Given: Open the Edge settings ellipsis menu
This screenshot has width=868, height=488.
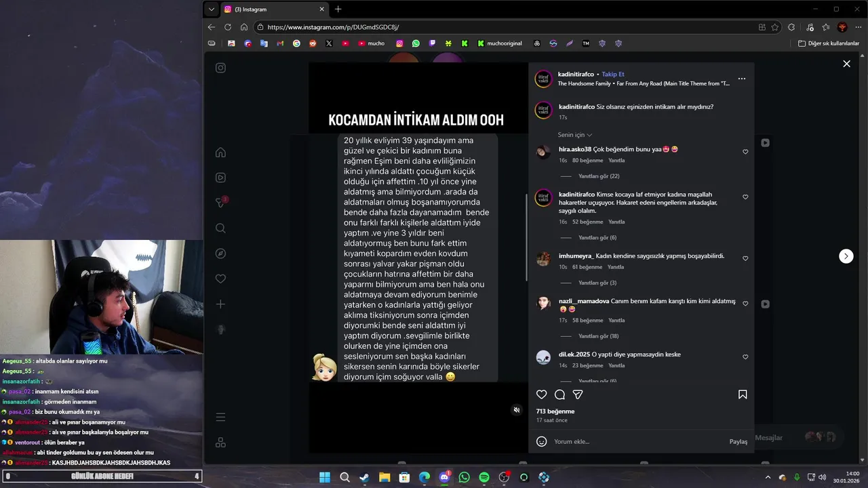Looking at the screenshot, I should 858,27.
